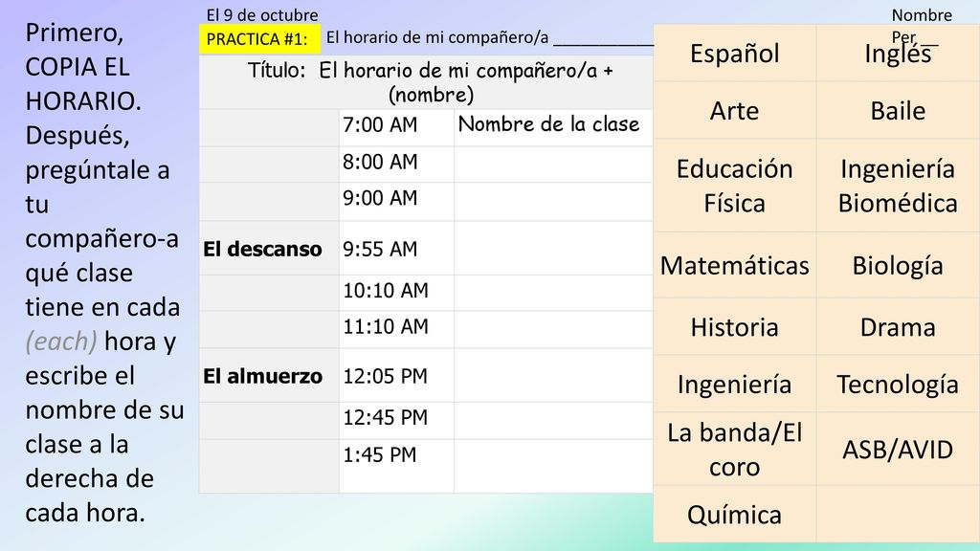Select the Matemáticas tile
Image resolution: width=980 pixels, height=551 pixels.
[x=734, y=265]
